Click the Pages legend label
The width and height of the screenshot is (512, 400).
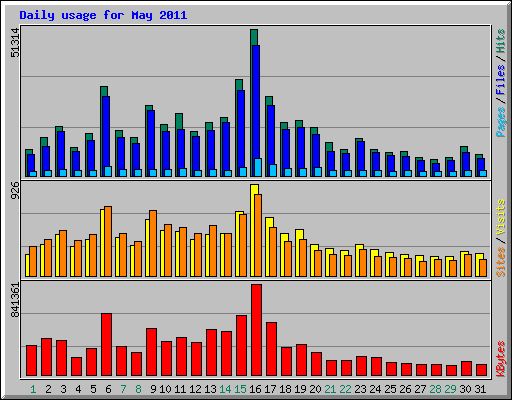point(500,122)
